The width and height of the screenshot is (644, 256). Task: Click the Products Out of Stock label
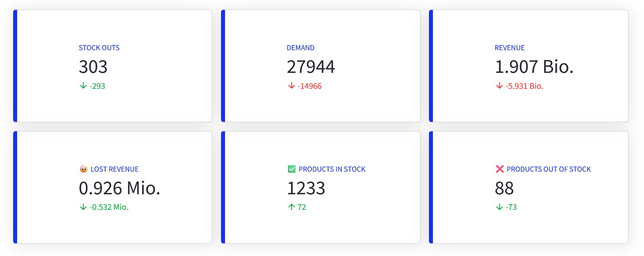pyautogui.click(x=549, y=169)
